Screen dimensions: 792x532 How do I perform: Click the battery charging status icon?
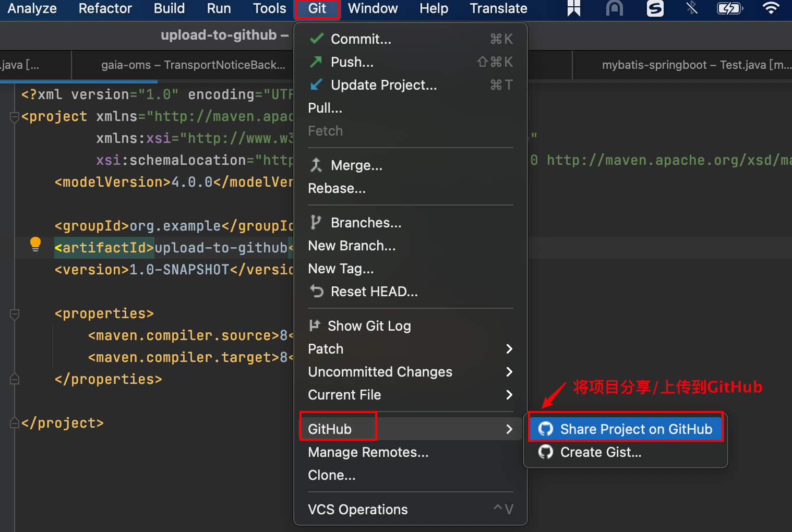click(x=730, y=8)
